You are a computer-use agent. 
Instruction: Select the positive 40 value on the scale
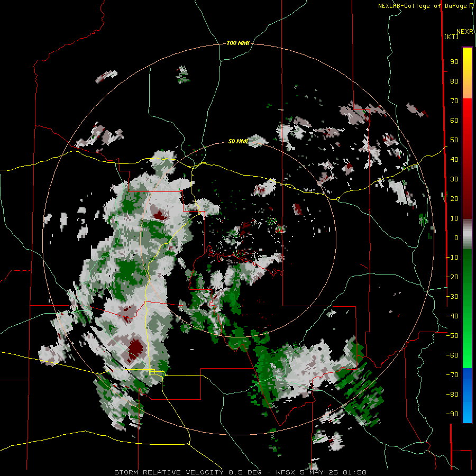click(x=454, y=159)
